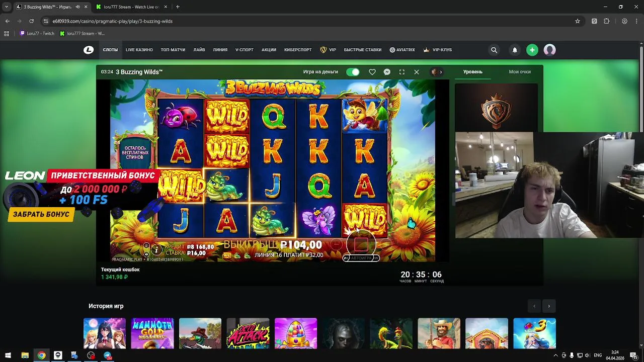Viewport: 644px width, 362px height.
Task: Decrease bet with minus button
Action: [336, 244]
